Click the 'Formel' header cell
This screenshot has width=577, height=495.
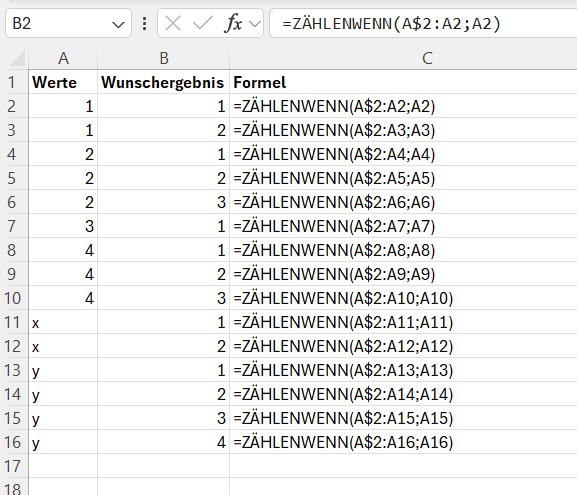pyautogui.click(x=403, y=82)
